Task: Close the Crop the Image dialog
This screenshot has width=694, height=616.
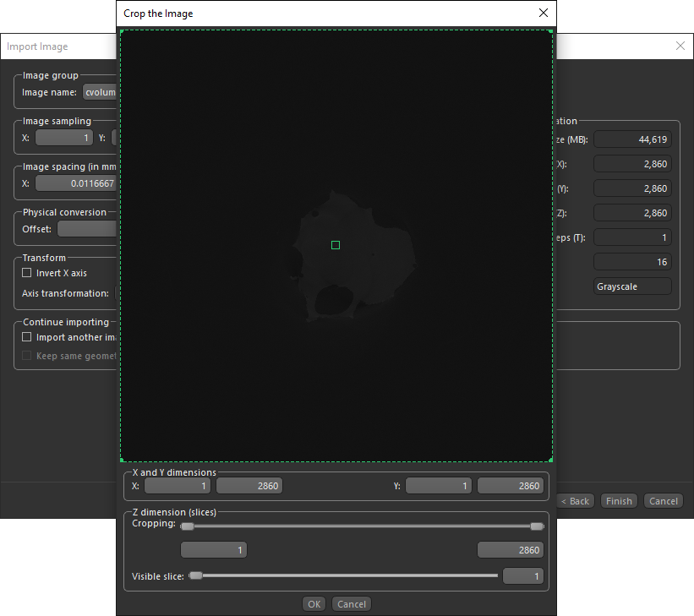Action: tap(543, 13)
